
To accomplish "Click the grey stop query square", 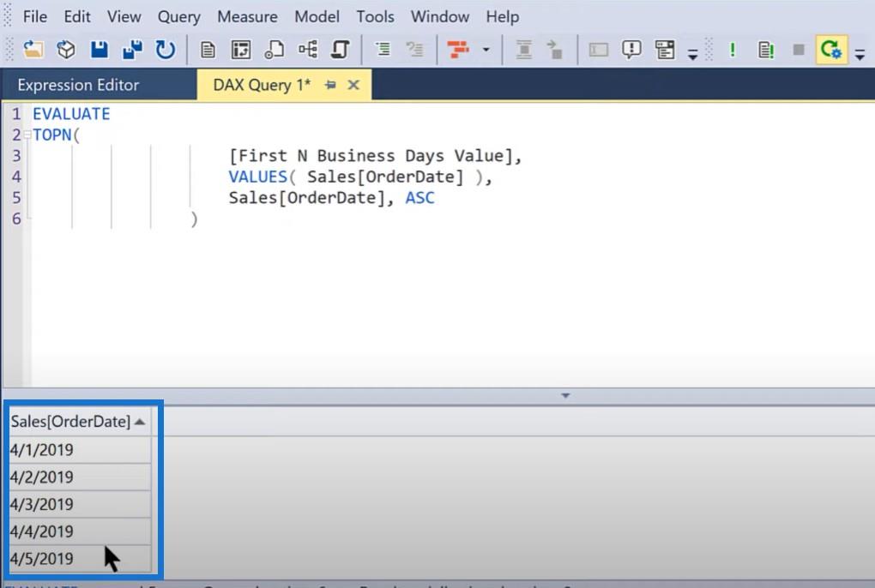I will click(799, 50).
